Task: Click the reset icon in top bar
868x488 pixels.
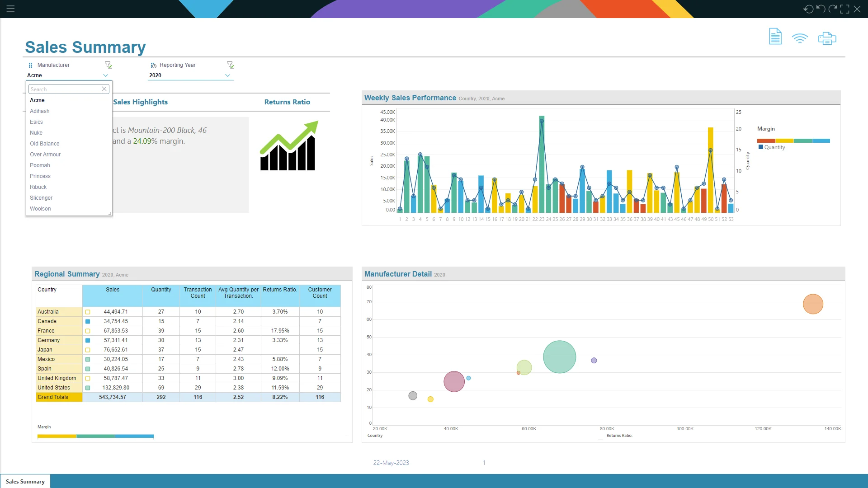Action: pyautogui.click(x=808, y=9)
